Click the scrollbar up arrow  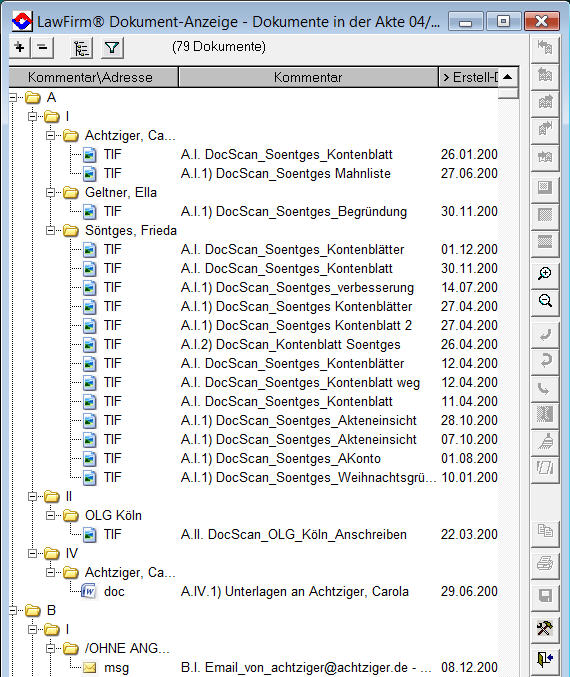[x=508, y=77]
